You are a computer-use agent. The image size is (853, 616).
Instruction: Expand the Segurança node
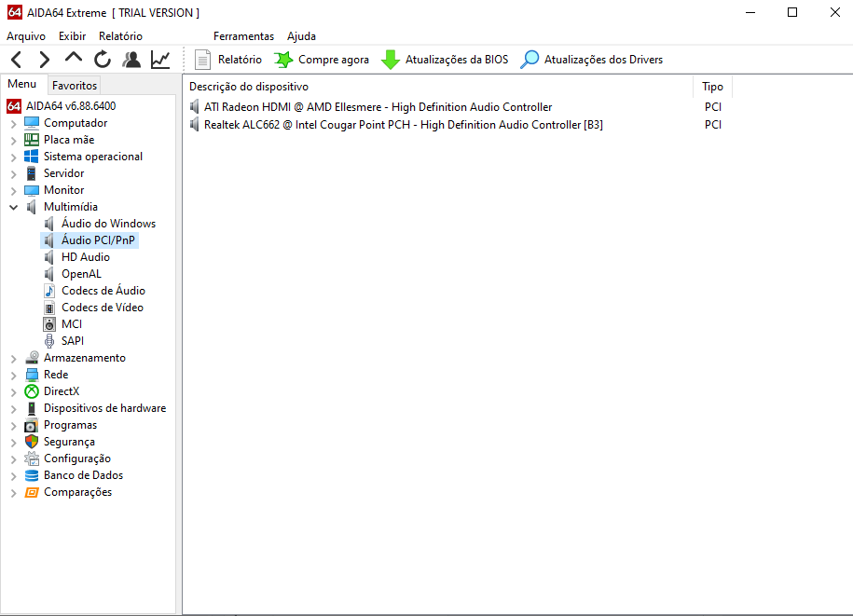14,443
